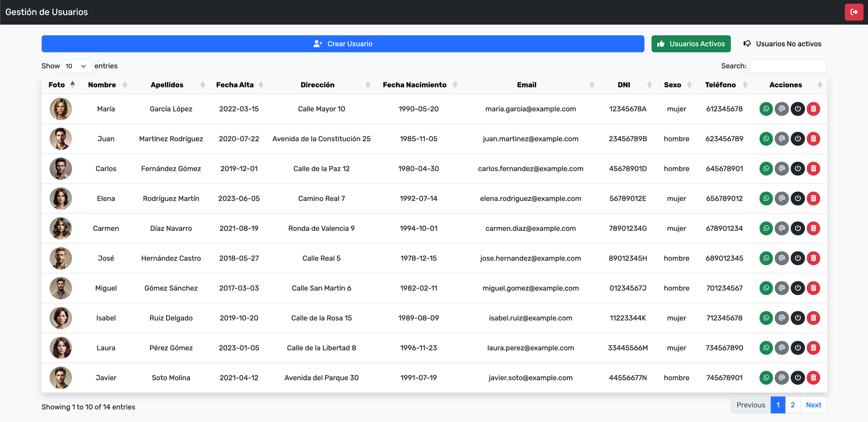Delete Elena's record with trash icon
This screenshot has width=868, height=422.
click(813, 198)
